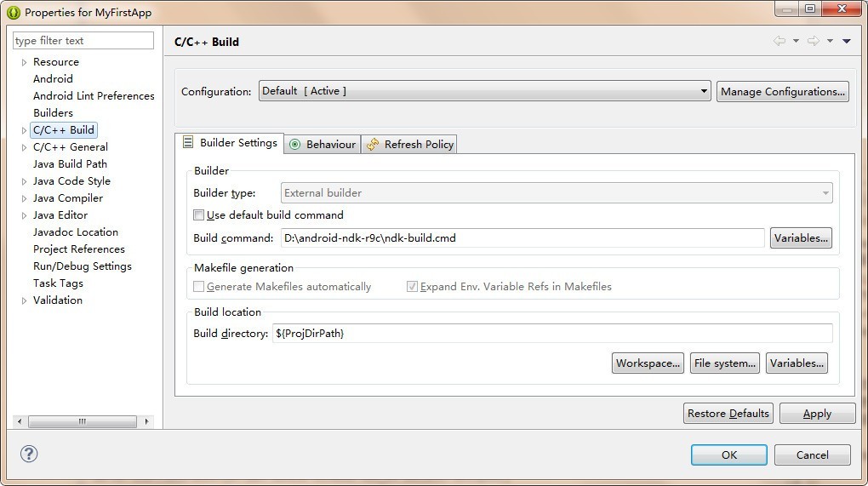Click the help question mark icon
Screen dimensions: 868x486
(x=29, y=454)
